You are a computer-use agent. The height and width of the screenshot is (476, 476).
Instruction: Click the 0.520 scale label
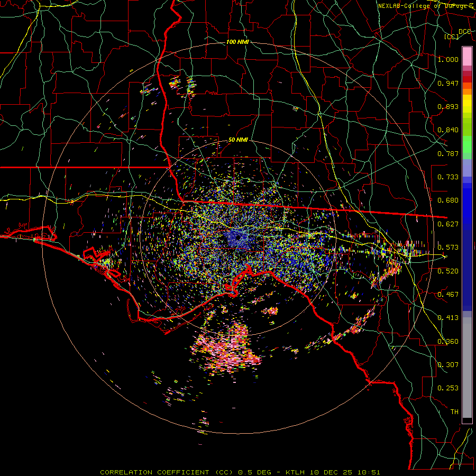[448, 271]
